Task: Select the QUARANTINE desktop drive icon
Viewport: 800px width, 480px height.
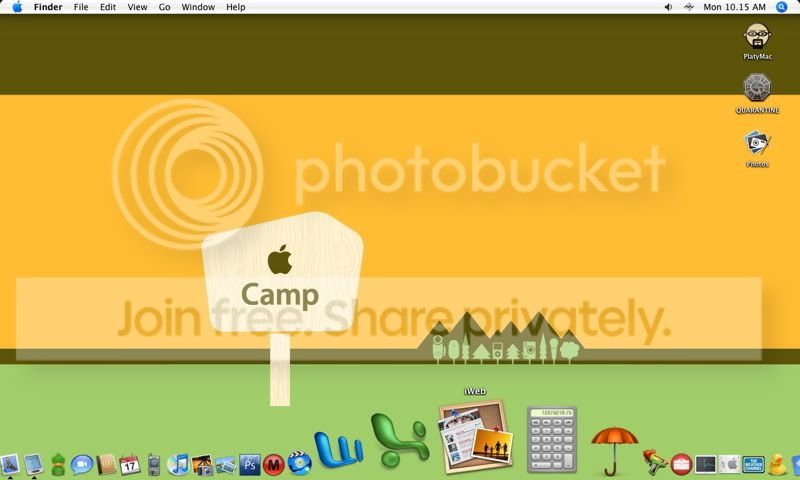Action: point(757,88)
